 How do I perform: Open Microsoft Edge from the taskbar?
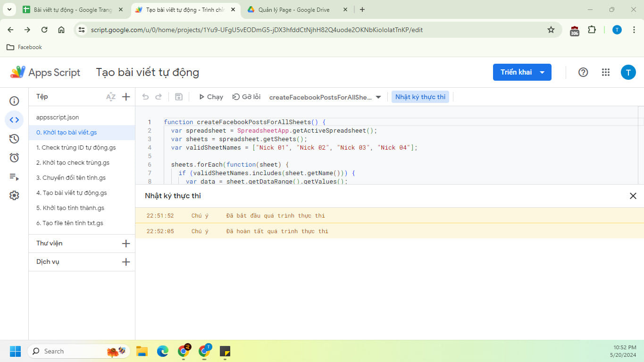point(163,351)
